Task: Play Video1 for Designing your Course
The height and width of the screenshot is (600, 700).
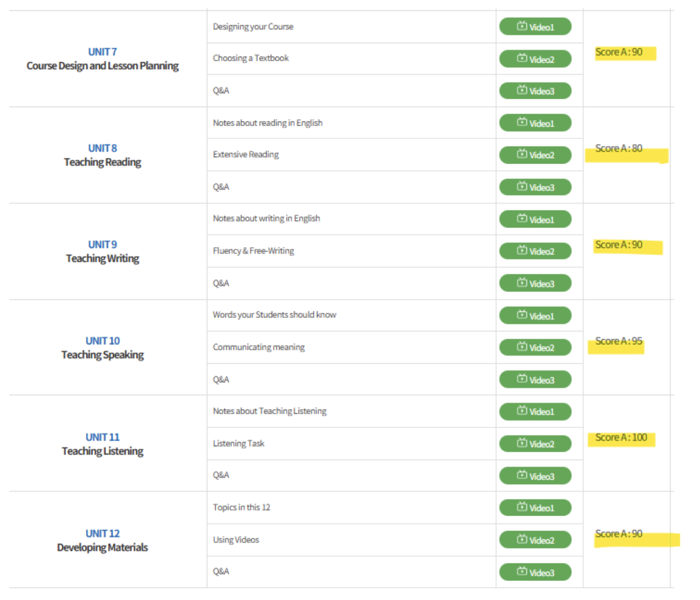Action: [x=535, y=27]
